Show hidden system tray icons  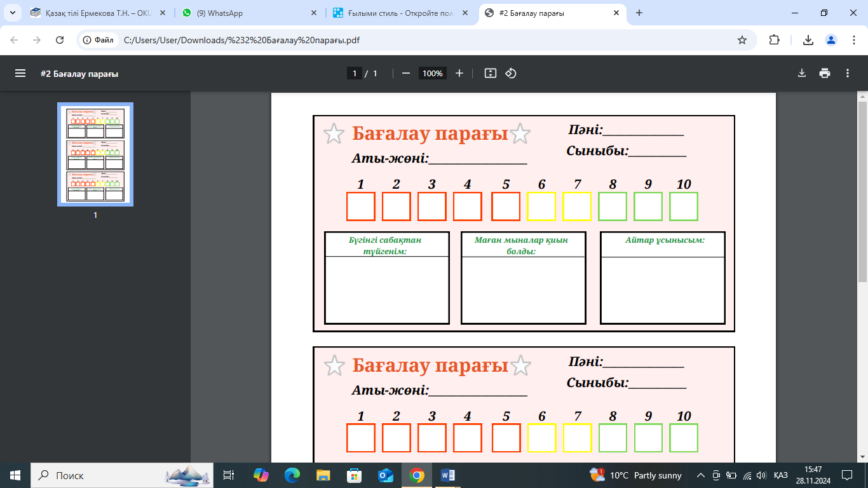click(701, 475)
